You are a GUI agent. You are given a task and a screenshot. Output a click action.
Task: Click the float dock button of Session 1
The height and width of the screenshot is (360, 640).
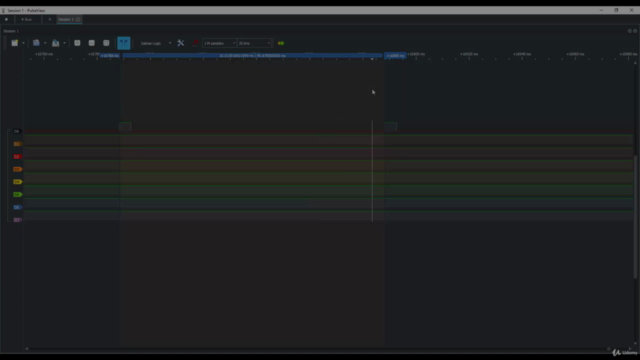tap(630, 31)
